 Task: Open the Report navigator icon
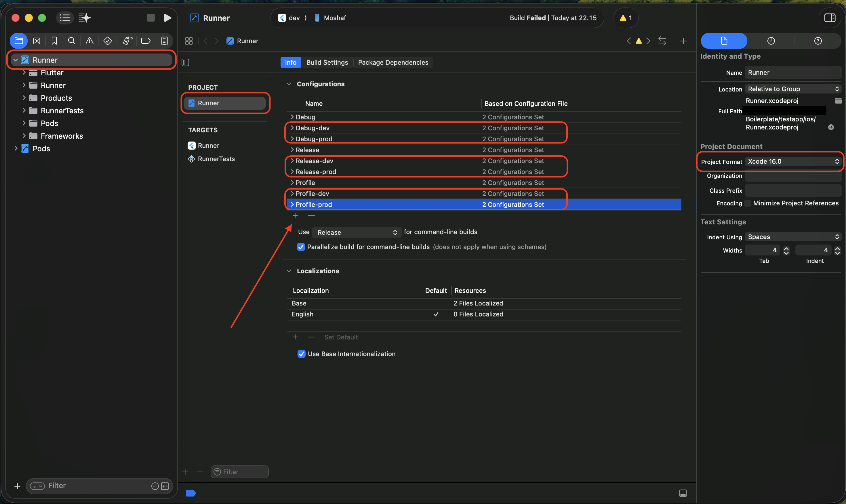(x=164, y=40)
